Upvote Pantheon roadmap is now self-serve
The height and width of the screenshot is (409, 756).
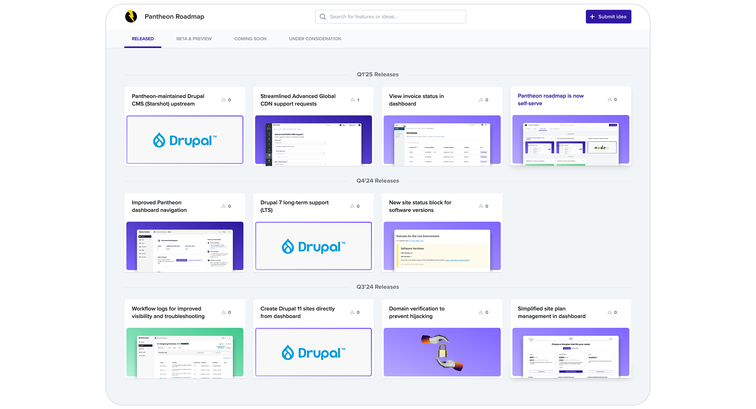coord(609,100)
